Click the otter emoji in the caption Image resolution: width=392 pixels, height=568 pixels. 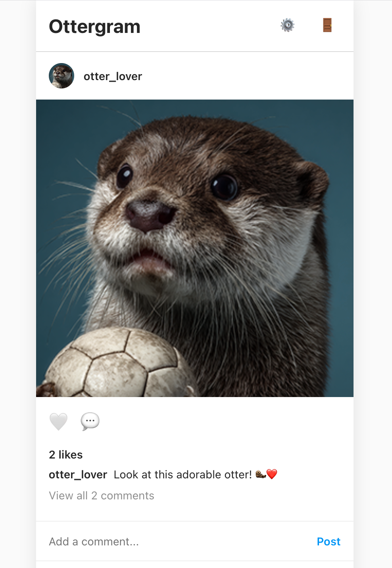261,474
